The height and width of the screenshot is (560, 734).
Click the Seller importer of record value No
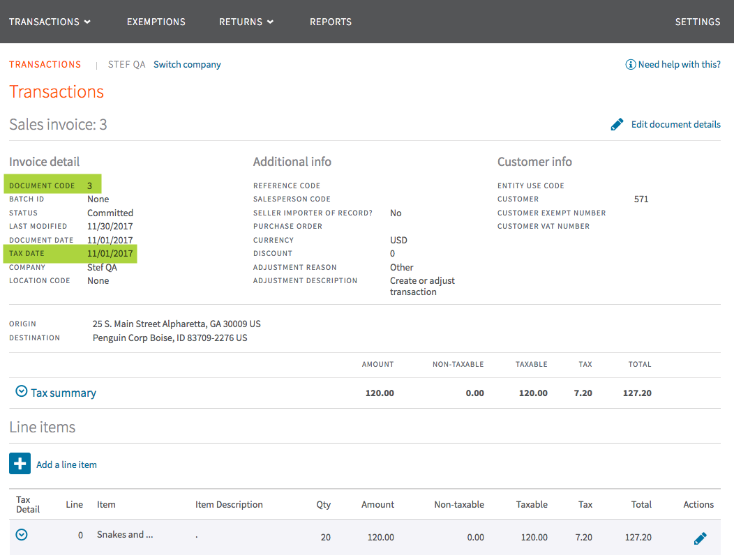pyautogui.click(x=396, y=213)
